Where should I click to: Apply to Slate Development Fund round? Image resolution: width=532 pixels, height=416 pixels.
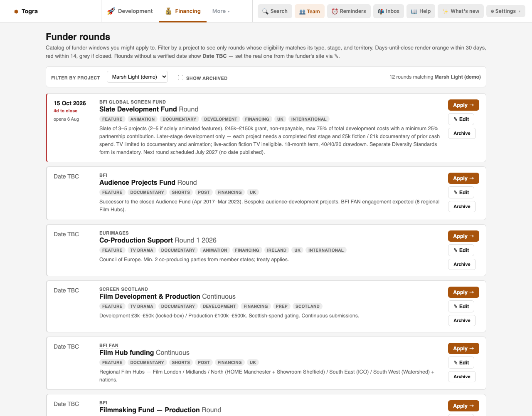coord(463,105)
